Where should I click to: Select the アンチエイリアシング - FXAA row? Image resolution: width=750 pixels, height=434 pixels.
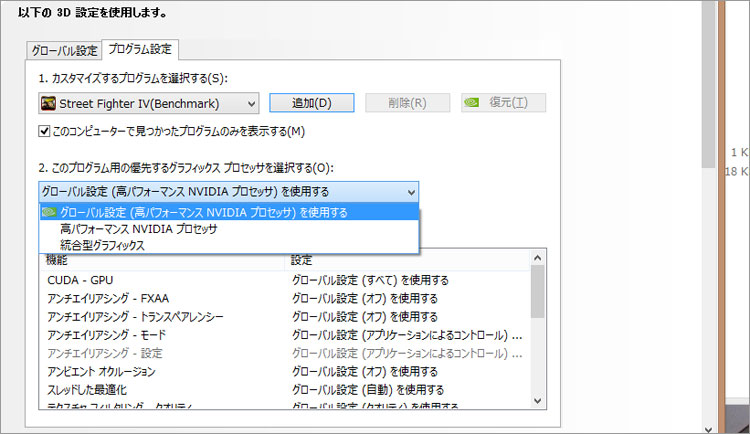coord(110,298)
